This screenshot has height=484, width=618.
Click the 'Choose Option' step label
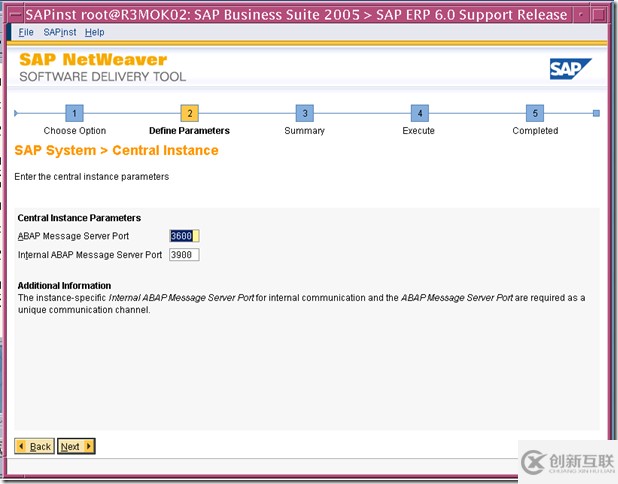tap(75, 130)
